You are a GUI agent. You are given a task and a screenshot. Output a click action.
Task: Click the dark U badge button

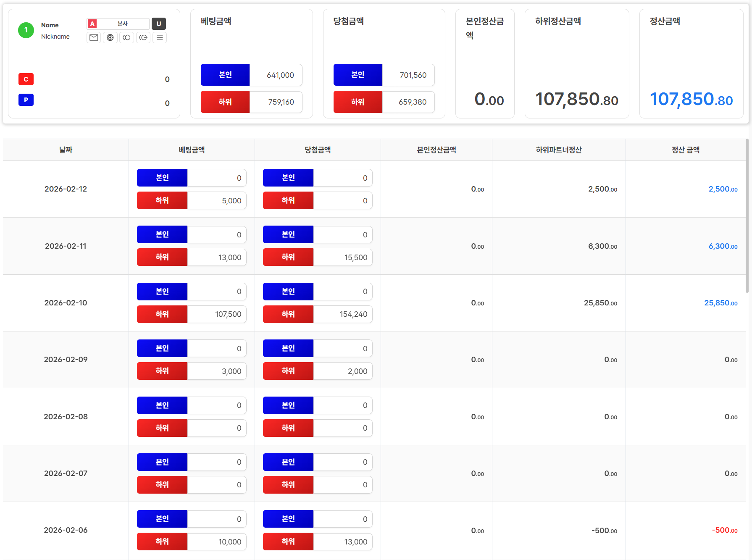tap(159, 24)
